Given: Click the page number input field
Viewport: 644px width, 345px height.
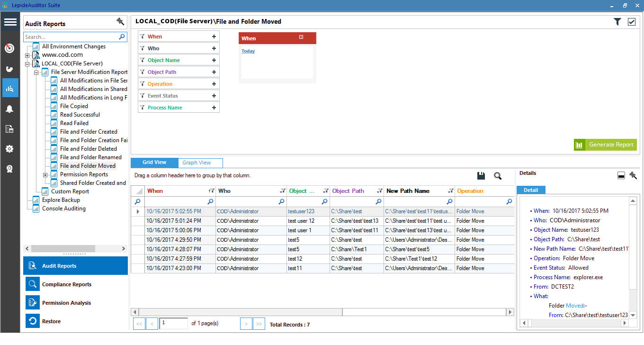Looking at the screenshot, I should pyautogui.click(x=174, y=323).
